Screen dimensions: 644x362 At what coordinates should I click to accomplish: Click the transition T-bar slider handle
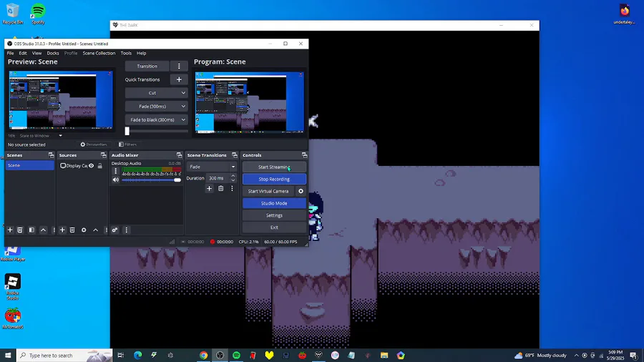pos(127,131)
